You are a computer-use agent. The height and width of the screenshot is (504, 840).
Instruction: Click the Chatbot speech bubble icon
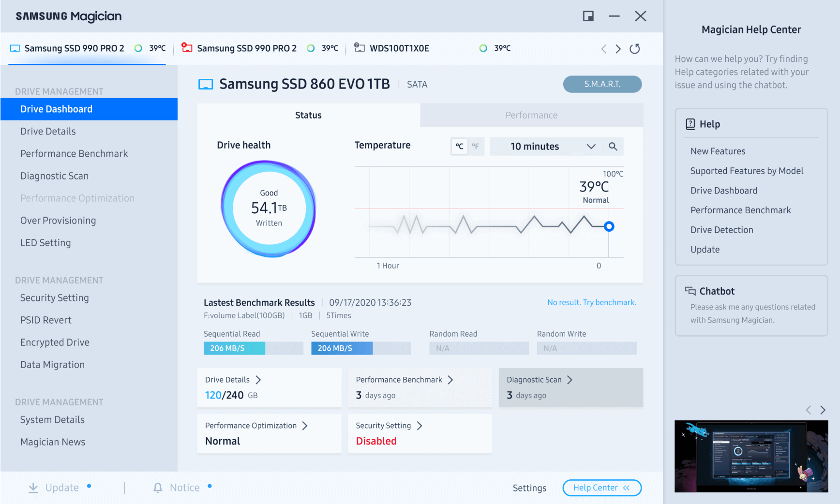click(690, 291)
